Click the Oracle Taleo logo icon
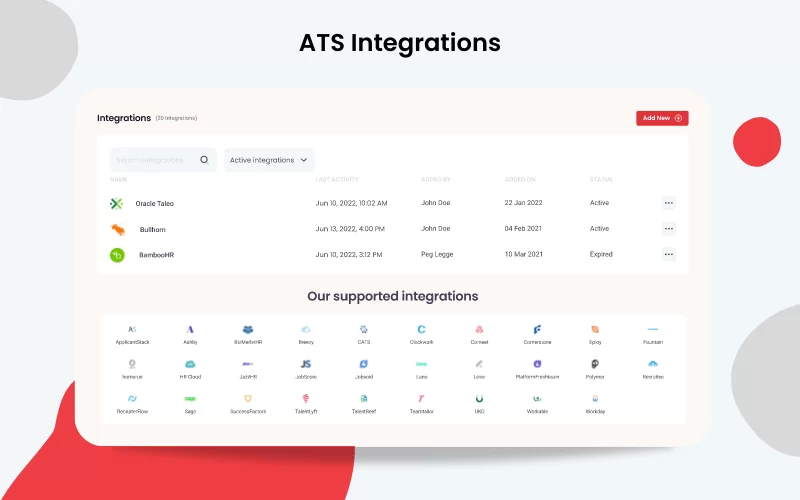The image size is (800, 500). pos(116,204)
